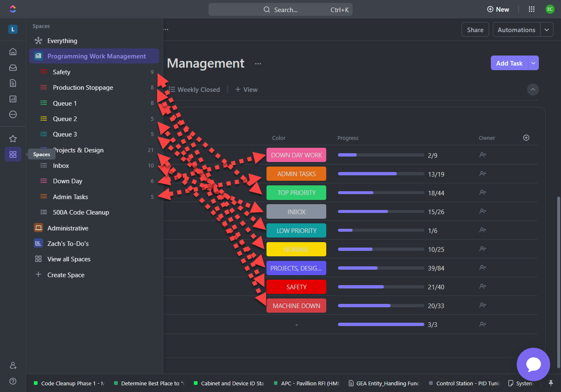
Task: Click the TOP PRIORITY green label
Action: point(296,192)
